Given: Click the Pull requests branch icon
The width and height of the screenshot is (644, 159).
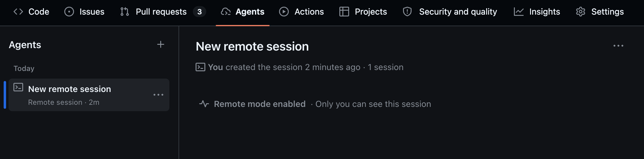Looking at the screenshot, I should coord(125,12).
